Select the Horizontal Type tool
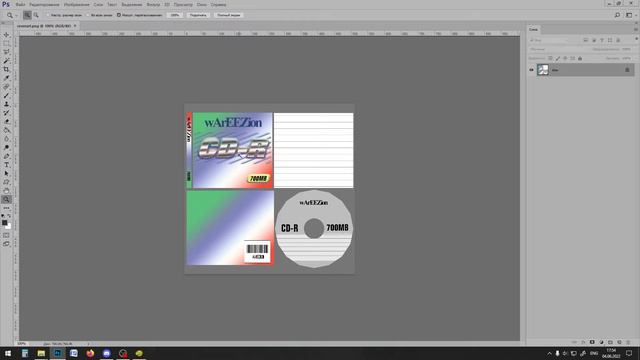Screen dimensions: 640x360 click(x=6, y=165)
